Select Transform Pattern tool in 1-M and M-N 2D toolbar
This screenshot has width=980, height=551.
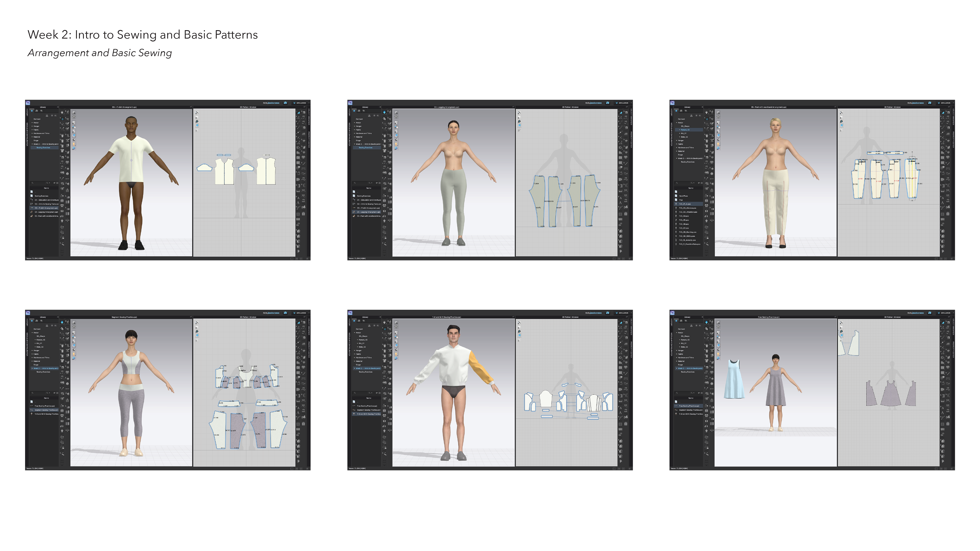620,322
